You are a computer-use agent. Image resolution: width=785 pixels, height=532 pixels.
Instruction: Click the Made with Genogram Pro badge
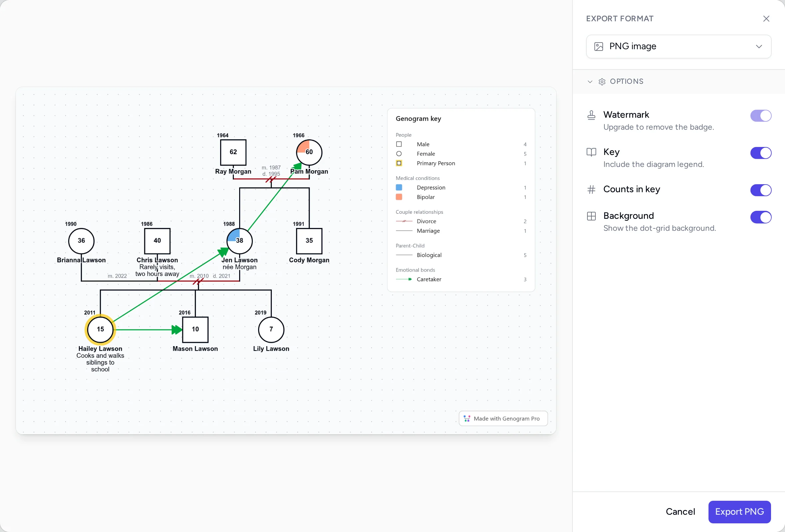[x=503, y=418]
